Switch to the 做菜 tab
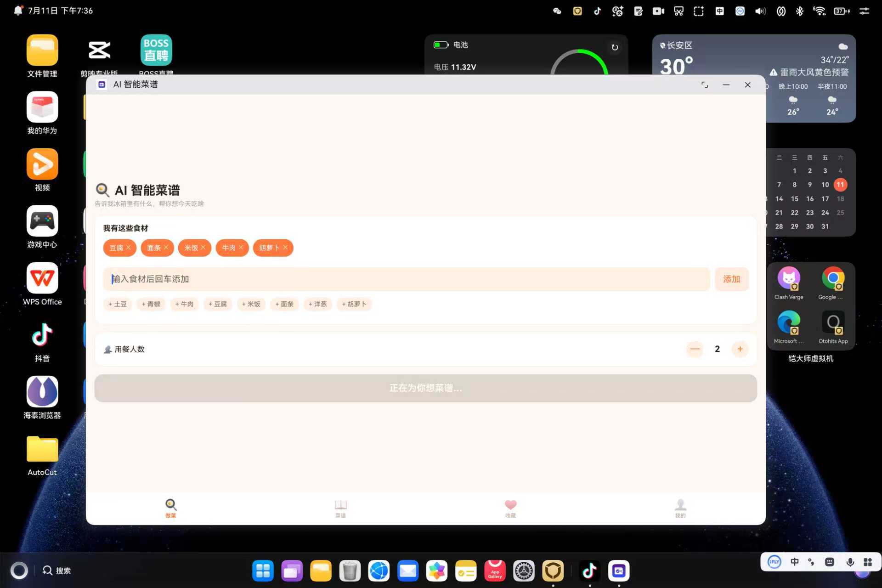 pos(171,508)
